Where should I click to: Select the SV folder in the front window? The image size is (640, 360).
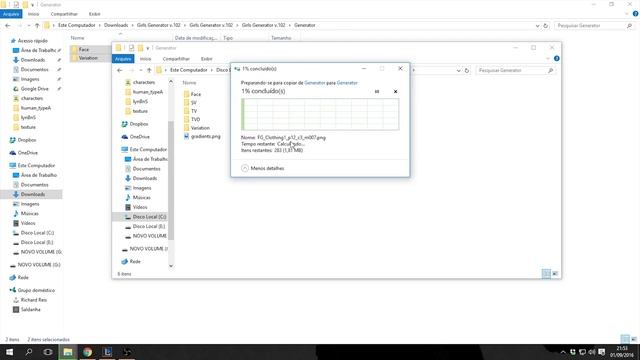pos(190,102)
